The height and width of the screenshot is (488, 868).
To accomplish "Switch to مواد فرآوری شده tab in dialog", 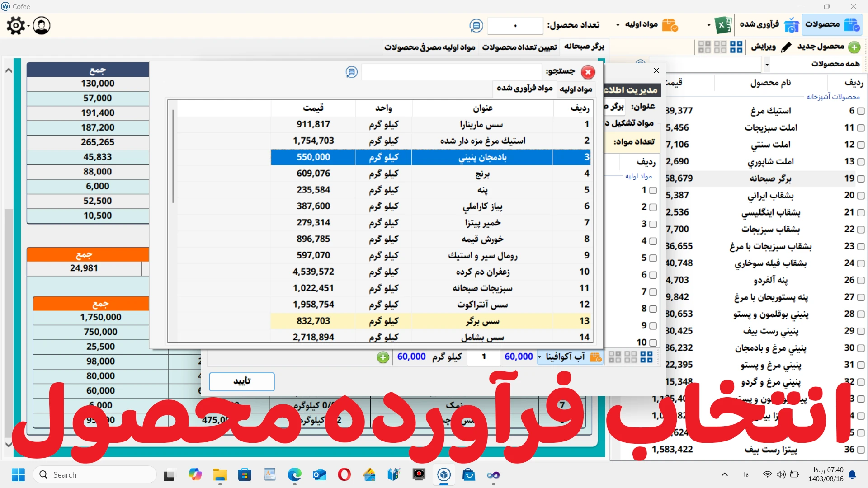I will click(x=524, y=88).
